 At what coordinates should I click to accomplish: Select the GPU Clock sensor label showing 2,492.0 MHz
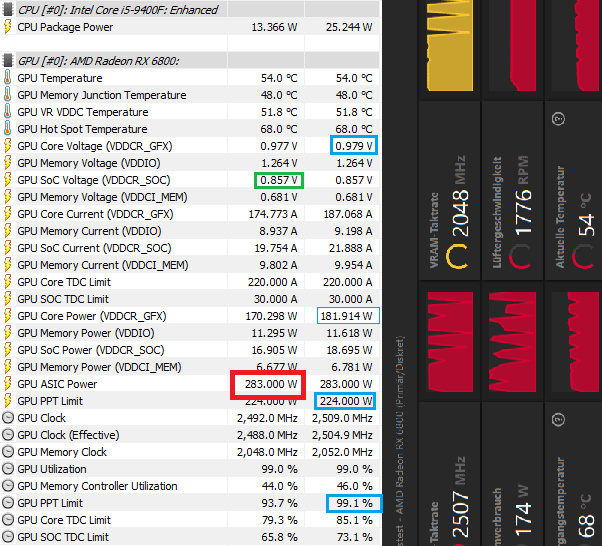[41, 418]
